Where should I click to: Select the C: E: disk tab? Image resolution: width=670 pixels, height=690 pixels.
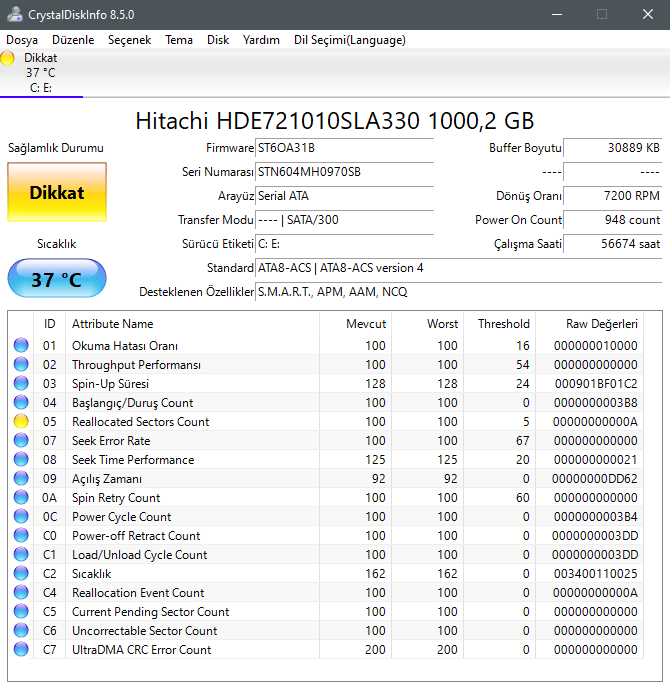coord(41,88)
